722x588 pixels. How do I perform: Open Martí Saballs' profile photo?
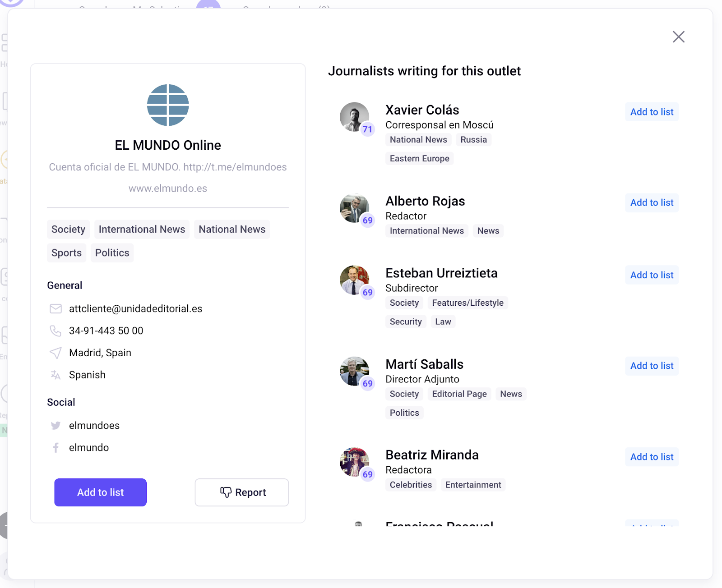[354, 371]
